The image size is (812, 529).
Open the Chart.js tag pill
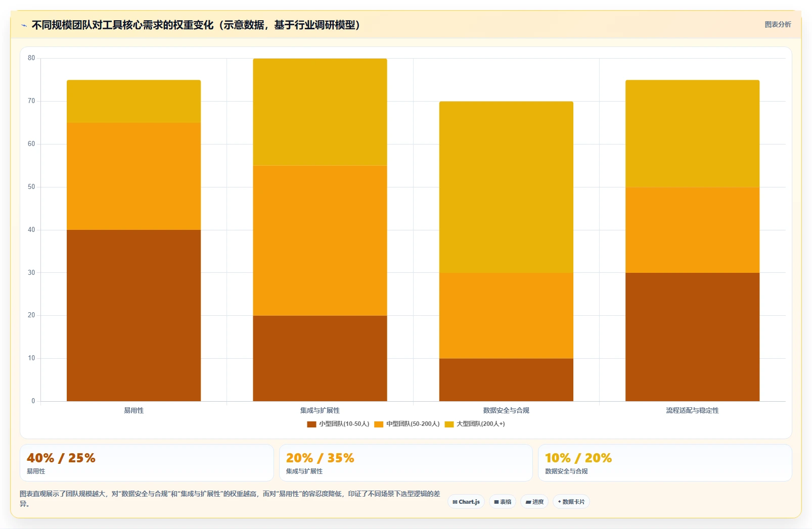(x=466, y=502)
